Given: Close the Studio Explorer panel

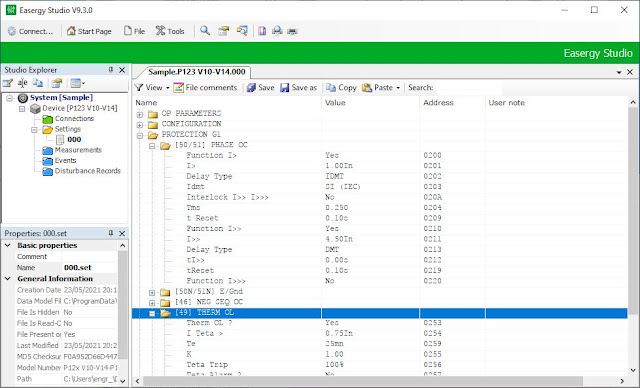Looking at the screenshot, I should coord(122,70).
